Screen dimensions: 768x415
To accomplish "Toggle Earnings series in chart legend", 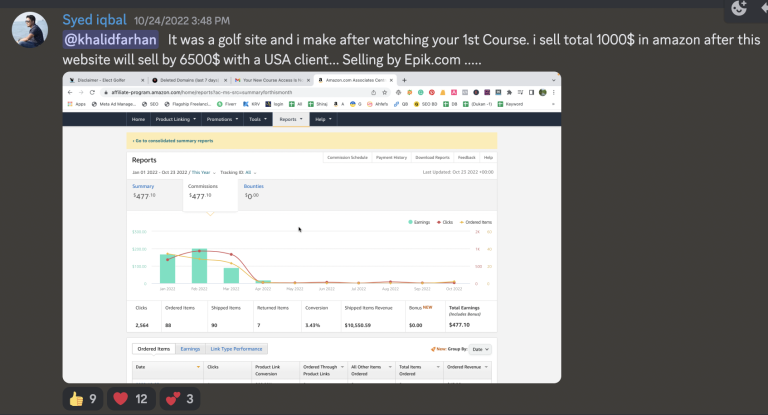I will coord(422,221).
